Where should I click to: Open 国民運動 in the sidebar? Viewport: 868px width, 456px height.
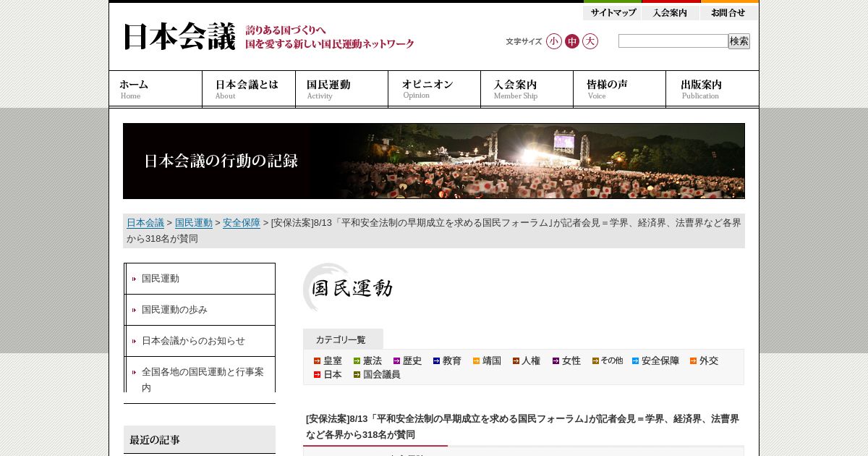200,279
